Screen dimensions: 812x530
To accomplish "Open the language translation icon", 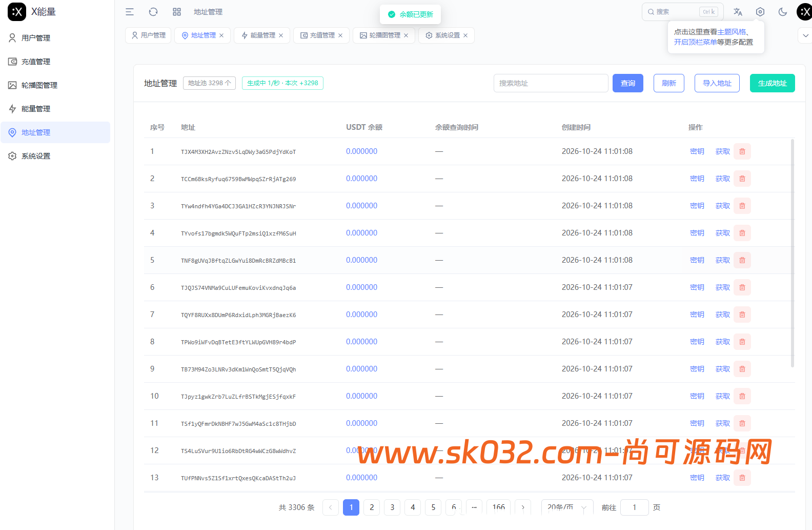I will tap(738, 12).
